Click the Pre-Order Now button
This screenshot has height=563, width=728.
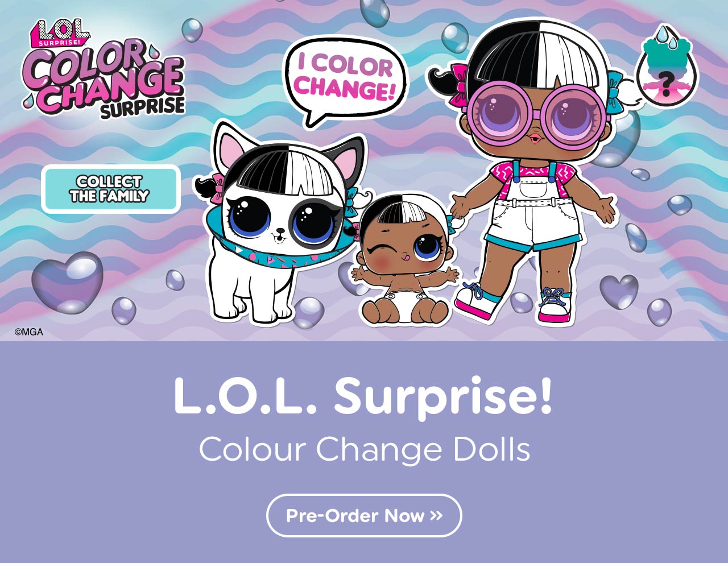click(x=364, y=515)
